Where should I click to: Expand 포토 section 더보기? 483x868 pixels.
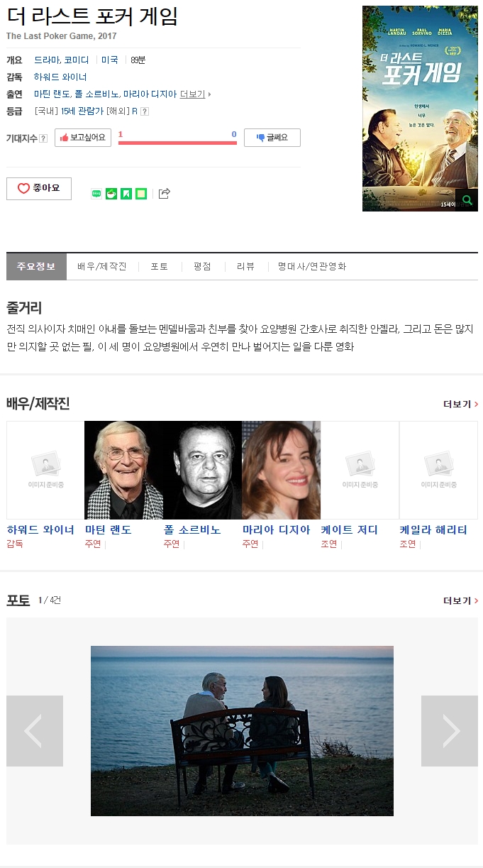click(x=461, y=600)
